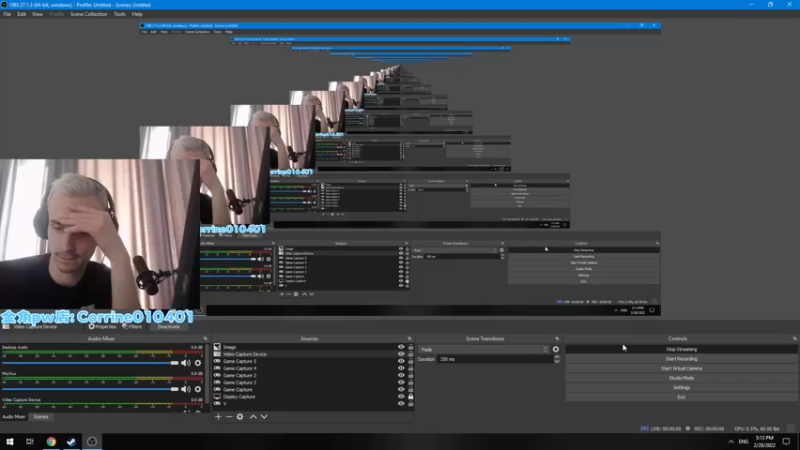This screenshot has width=800, height=450.
Task: Mute the Desktop Audio speaker icon
Action: (x=185, y=363)
